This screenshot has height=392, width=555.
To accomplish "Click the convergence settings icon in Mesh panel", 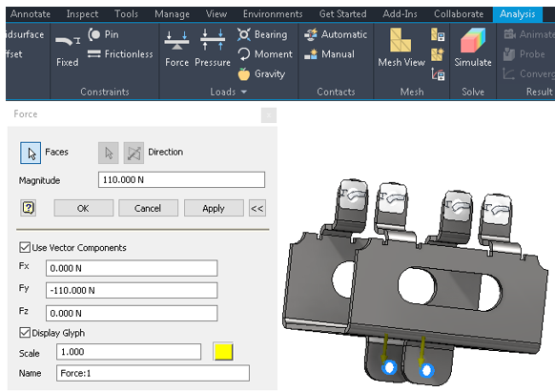I will coord(438,74).
